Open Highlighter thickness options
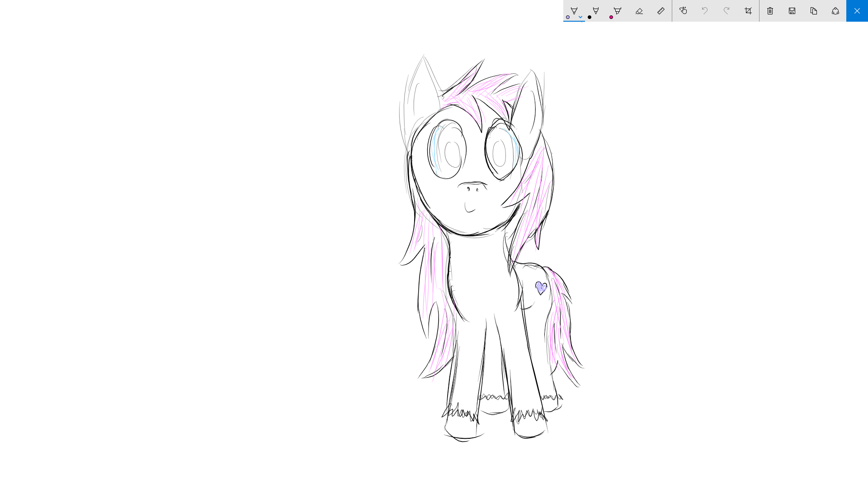 pyautogui.click(x=617, y=11)
